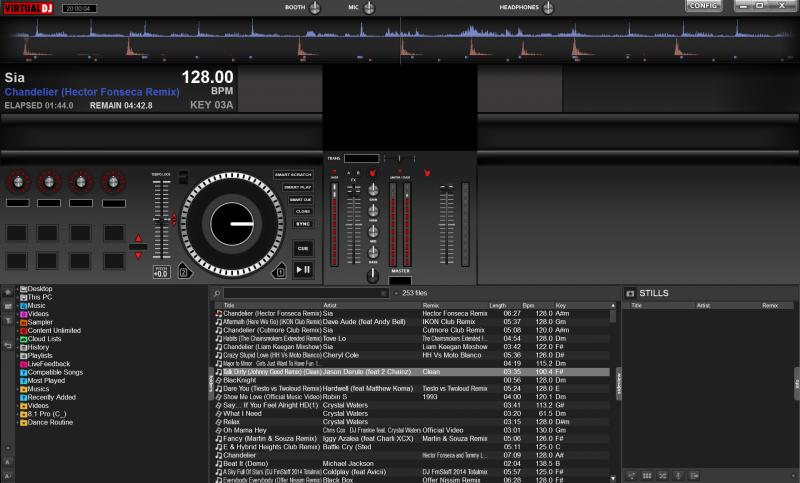Viewport: 800px width, 483px height.
Task: Enable Smart Scratch
Action: (x=293, y=174)
